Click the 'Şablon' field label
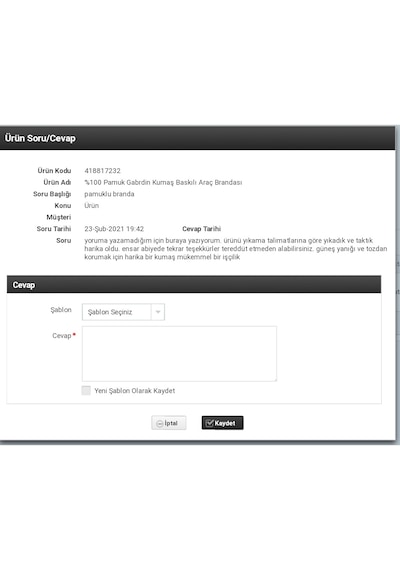This screenshot has width=400, height=570. coord(61,310)
